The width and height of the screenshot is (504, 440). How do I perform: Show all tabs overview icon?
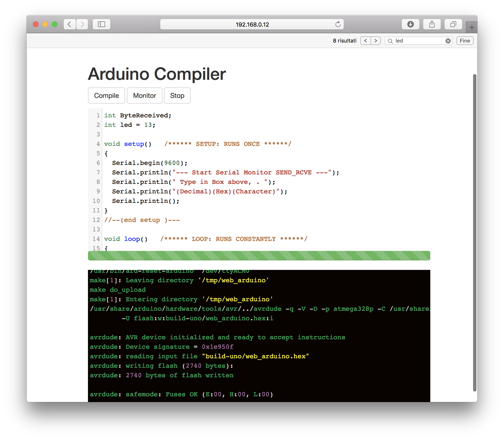(453, 24)
